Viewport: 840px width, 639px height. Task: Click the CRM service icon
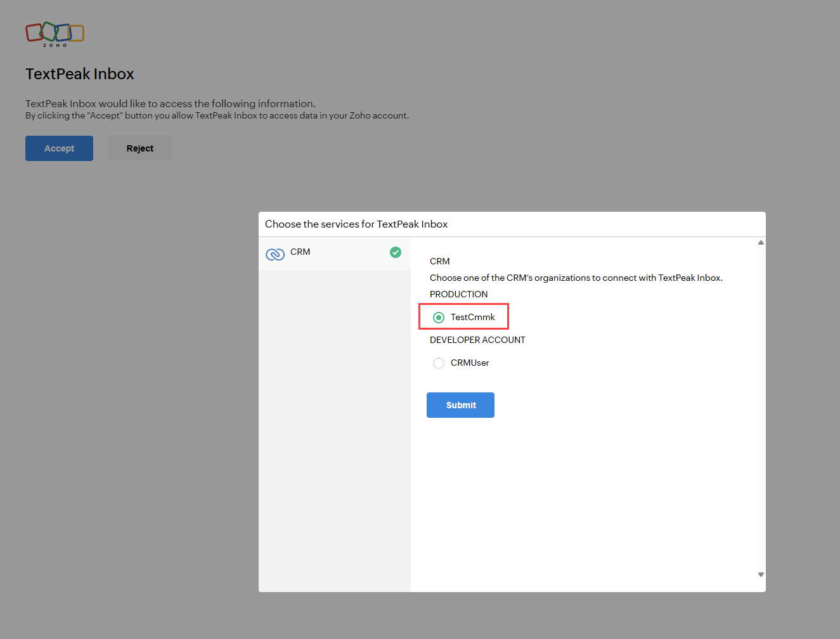(x=275, y=254)
